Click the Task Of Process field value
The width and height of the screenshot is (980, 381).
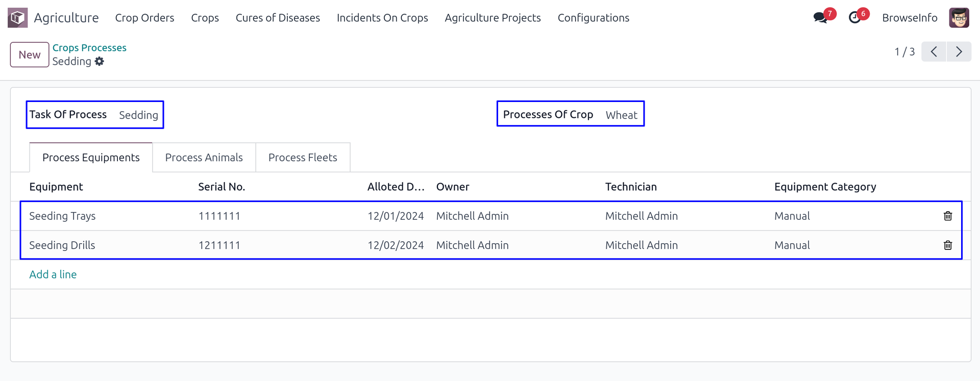click(x=138, y=115)
